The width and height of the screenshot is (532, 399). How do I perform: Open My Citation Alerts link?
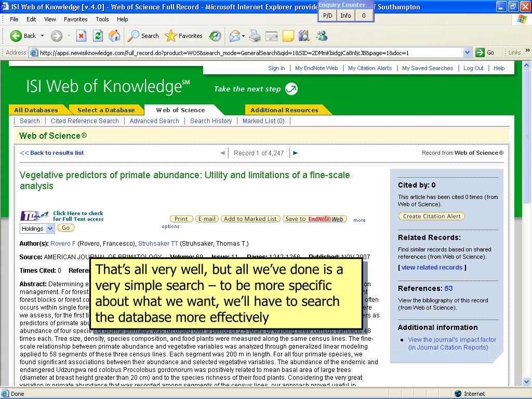click(370, 68)
